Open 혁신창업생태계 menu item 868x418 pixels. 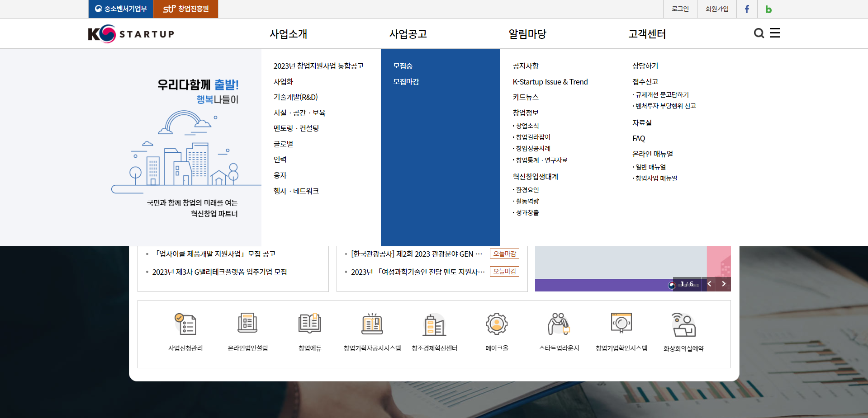coord(536,177)
